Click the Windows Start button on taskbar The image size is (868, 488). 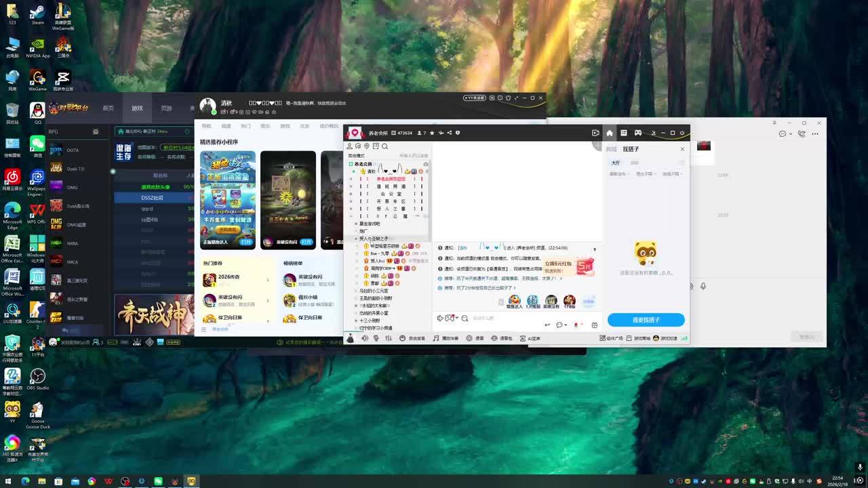pyautogui.click(x=8, y=481)
